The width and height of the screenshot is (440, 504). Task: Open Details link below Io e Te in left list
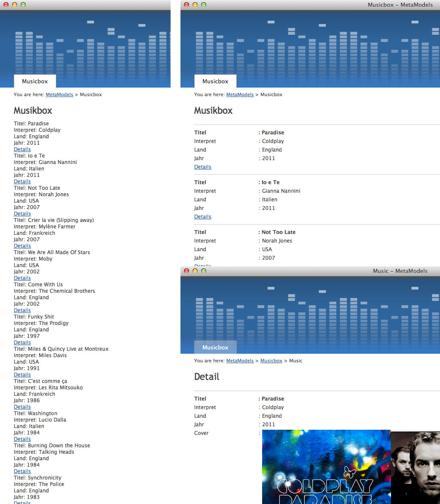(x=22, y=182)
